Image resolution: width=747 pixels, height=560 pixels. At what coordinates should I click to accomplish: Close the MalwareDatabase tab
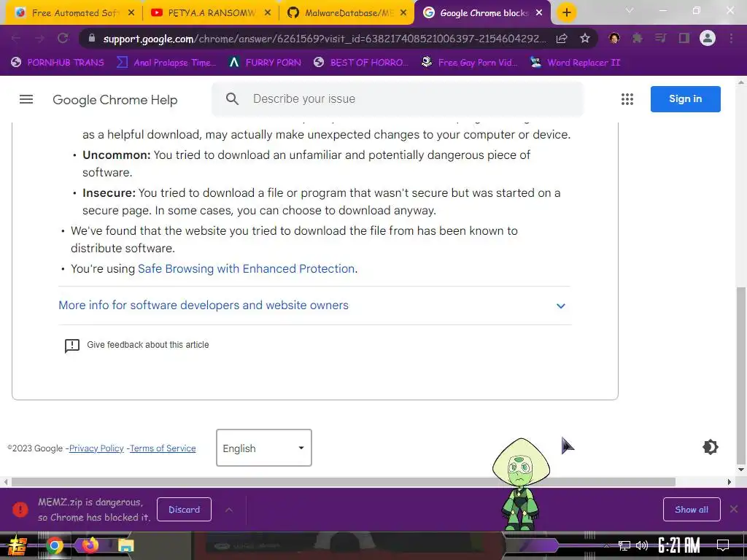point(403,13)
